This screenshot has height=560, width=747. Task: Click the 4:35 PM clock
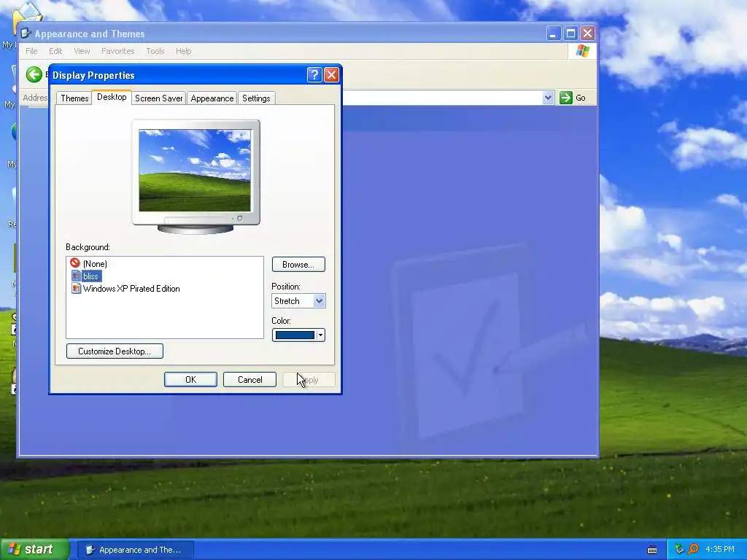pyautogui.click(x=719, y=549)
